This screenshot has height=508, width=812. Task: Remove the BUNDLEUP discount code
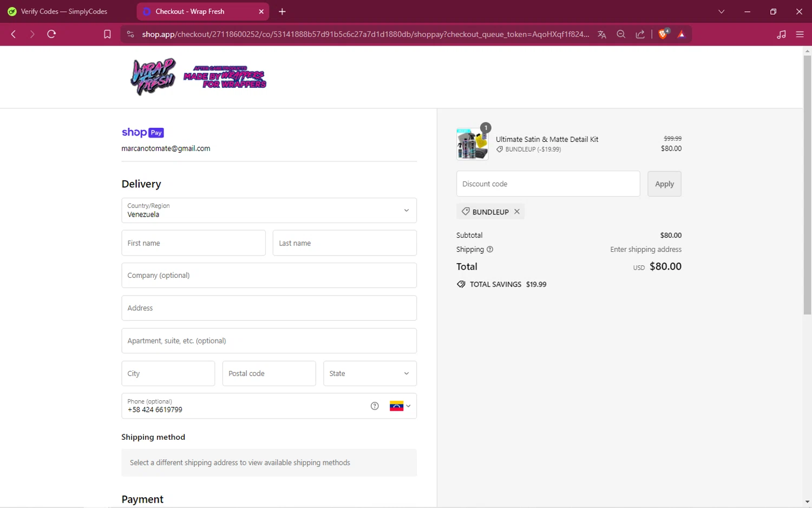tap(517, 212)
